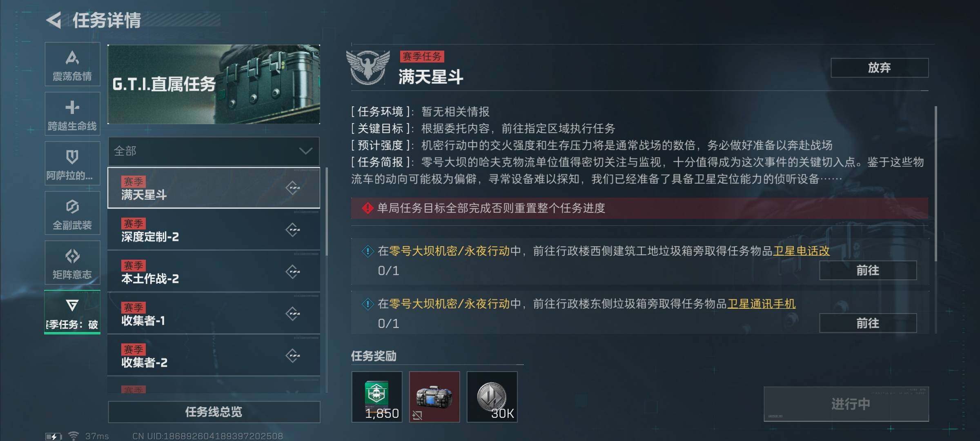Click the track icon on 收集者-1 row
Image resolution: width=980 pixels, height=441 pixels.
click(293, 314)
